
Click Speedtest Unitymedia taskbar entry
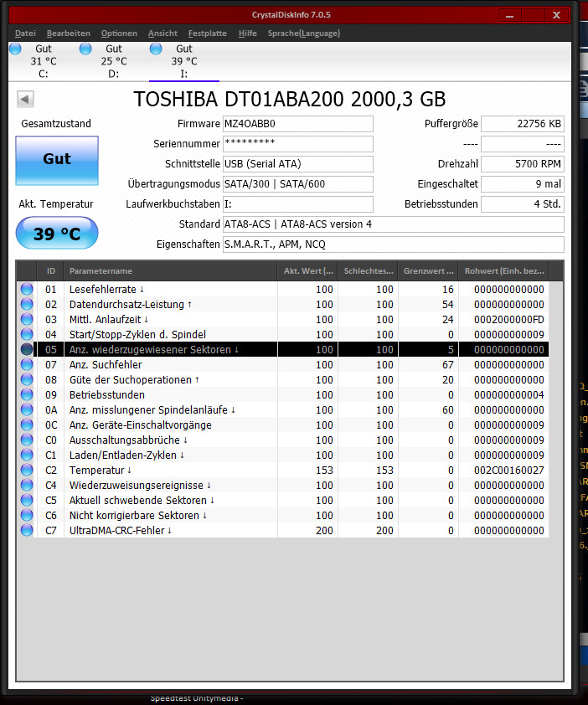(x=197, y=698)
